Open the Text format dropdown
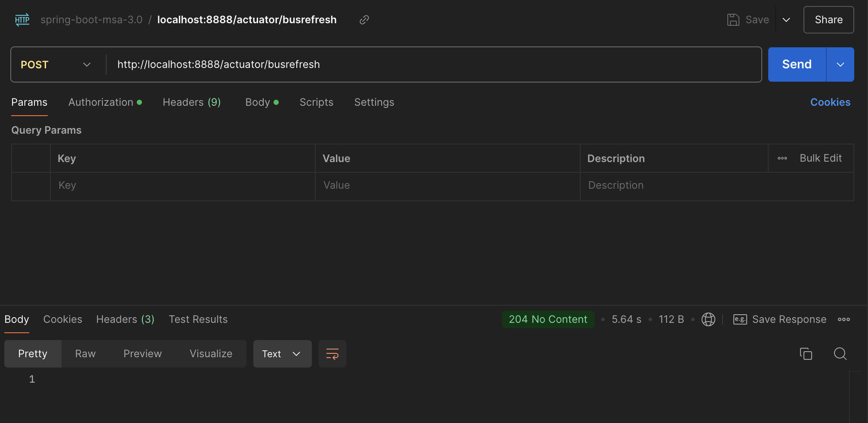868x423 pixels. 282,354
